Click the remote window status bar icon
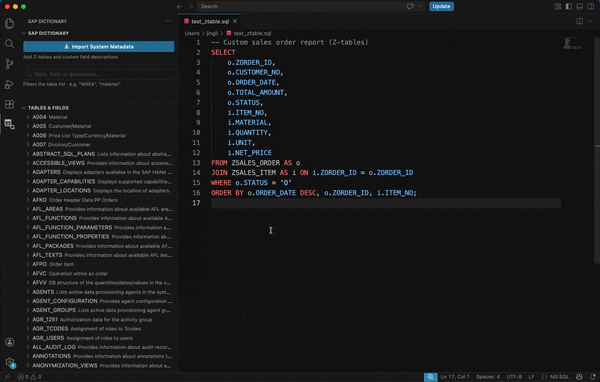The width and height of the screenshot is (600, 382). pyautogui.click(x=7, y=377)
